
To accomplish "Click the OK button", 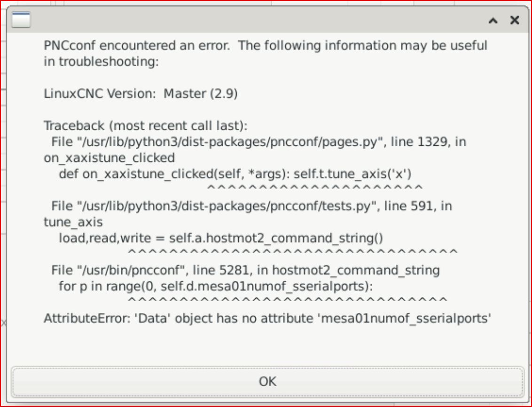I will [267, 381].
